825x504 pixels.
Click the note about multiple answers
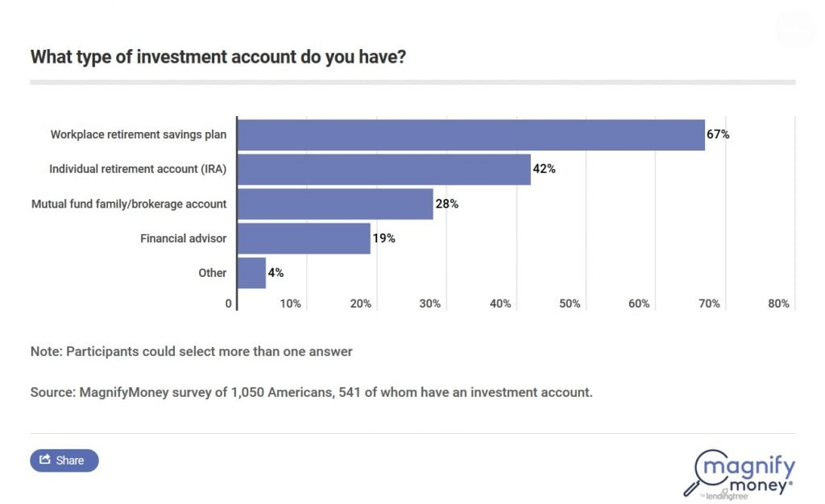pos(192,352)
